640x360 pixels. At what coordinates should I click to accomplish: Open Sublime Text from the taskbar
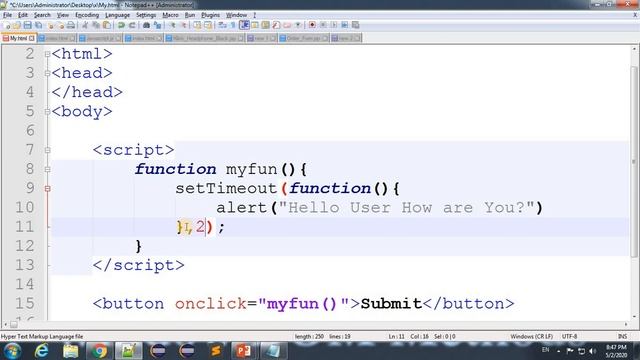click(216, 351)
